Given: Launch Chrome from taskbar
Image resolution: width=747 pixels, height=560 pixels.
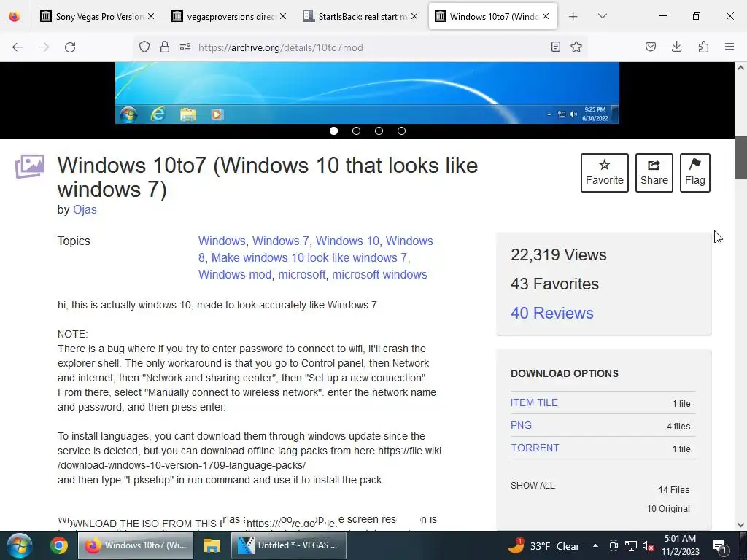Looking at the screenshot, I should coord(59,545).
